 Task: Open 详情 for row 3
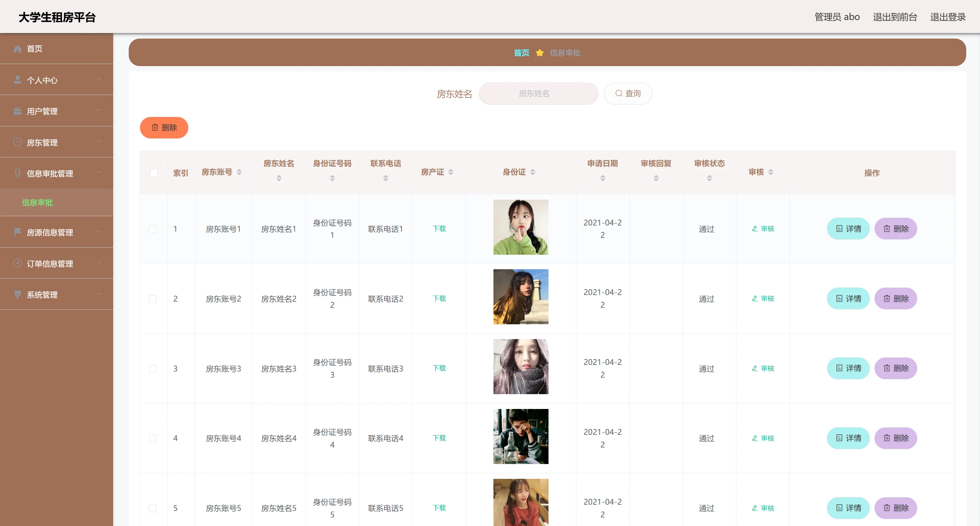tap(848, 368)
